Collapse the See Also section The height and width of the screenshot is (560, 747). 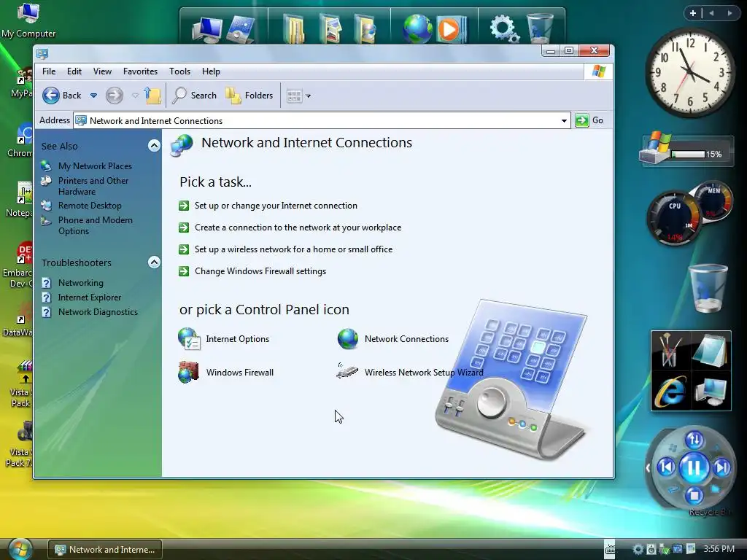(x=154, y=146)
